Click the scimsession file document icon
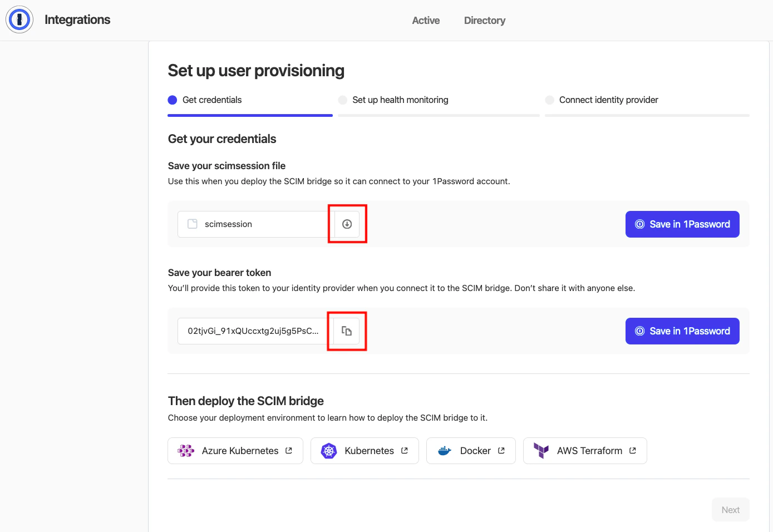The width and height of the screenshot is (773, 532). point(193,224)
